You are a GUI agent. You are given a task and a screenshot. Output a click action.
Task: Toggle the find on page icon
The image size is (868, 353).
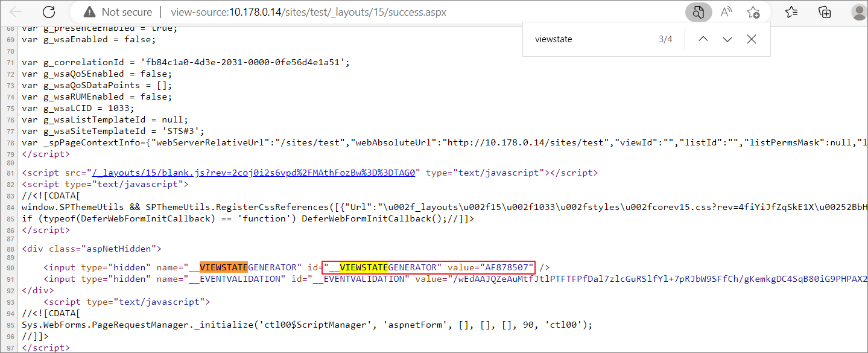pos(698,12)
